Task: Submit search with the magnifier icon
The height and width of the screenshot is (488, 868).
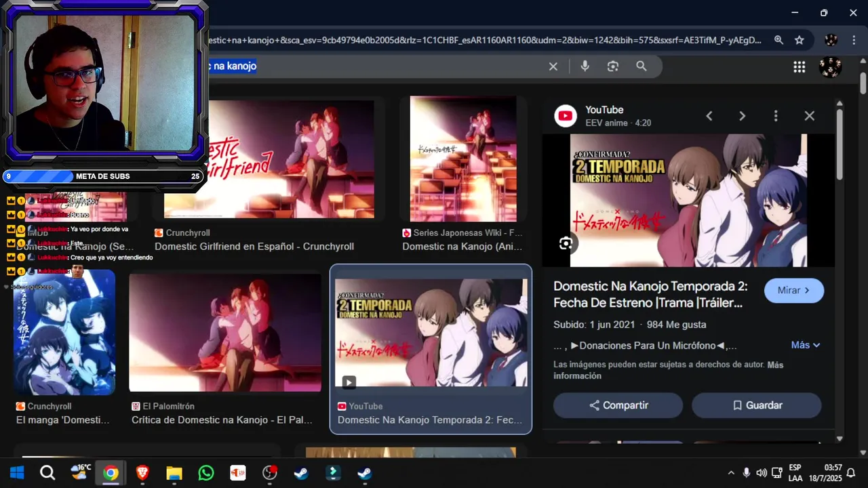Action: 642,66
